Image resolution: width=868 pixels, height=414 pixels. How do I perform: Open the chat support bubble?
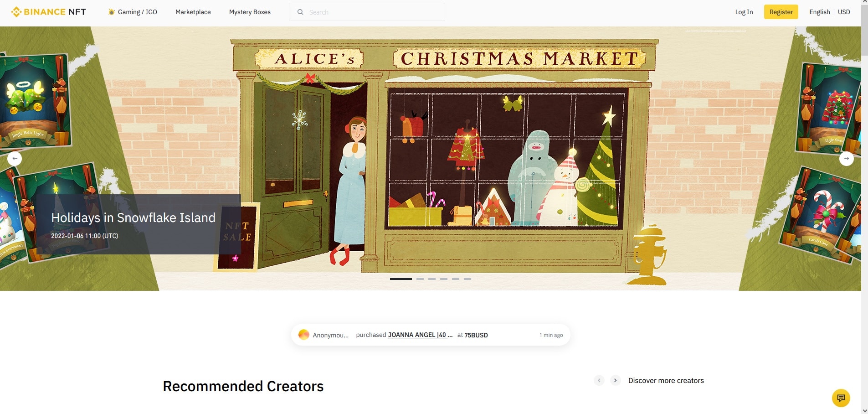coord(841,398)
